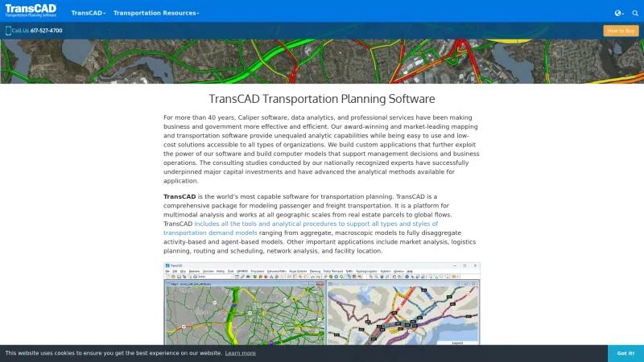
Task: Call the 617-527-4700 phone number link
Action: tap(47, 31)
